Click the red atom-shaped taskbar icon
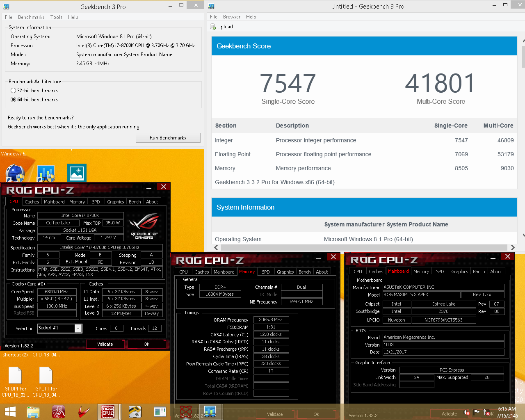Viewport: 525px width, 420px height. 186,411
